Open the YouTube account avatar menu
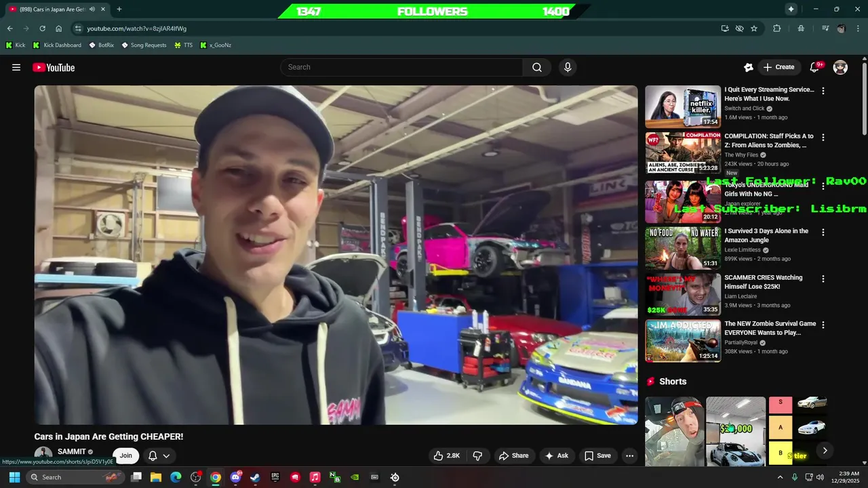The image size is (868, 488). tap(840, 67)
